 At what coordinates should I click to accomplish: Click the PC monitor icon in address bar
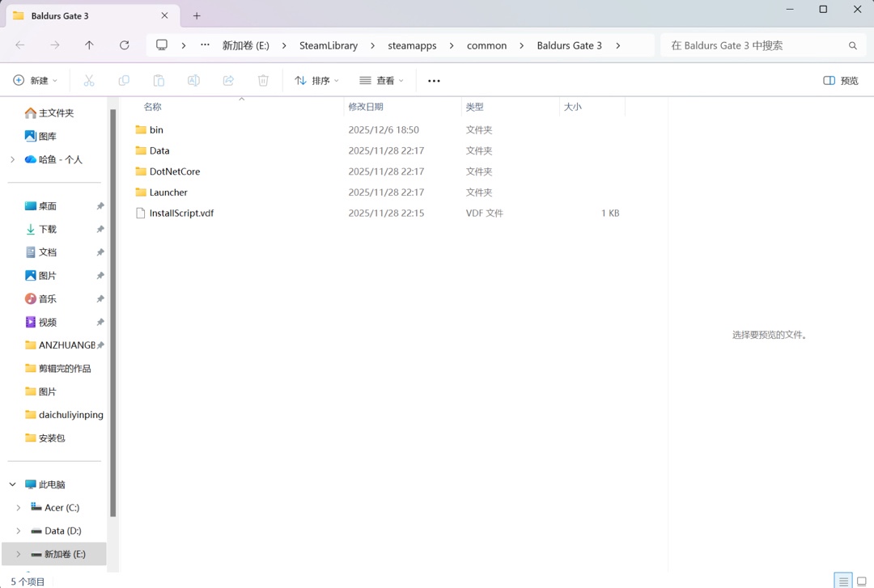click(x=162, y=45)
